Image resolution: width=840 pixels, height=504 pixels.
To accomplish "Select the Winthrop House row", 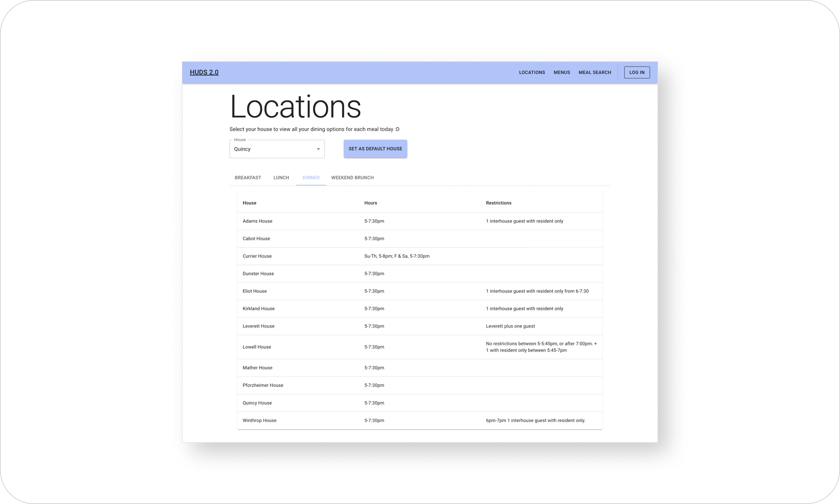I will [x=259, y=420].
